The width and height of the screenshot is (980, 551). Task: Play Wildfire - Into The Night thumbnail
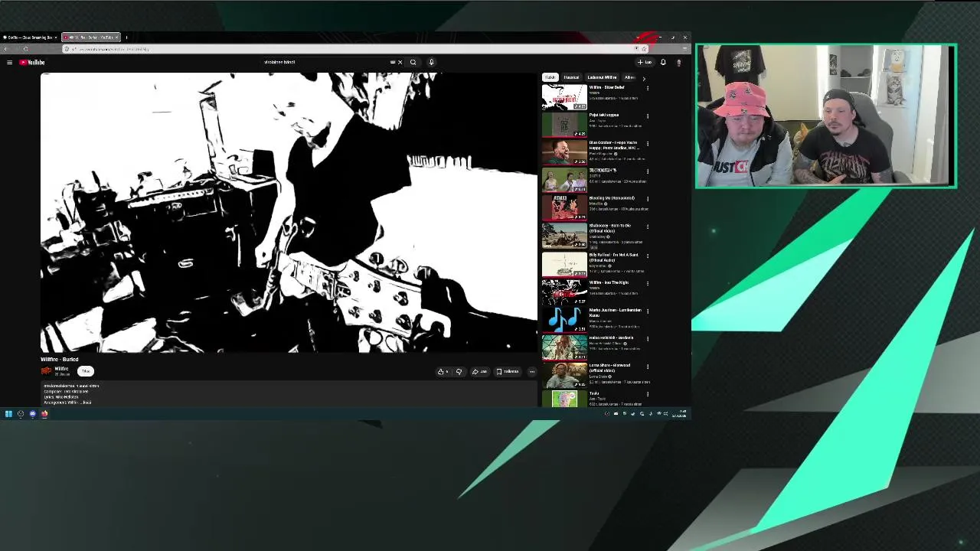564,292
